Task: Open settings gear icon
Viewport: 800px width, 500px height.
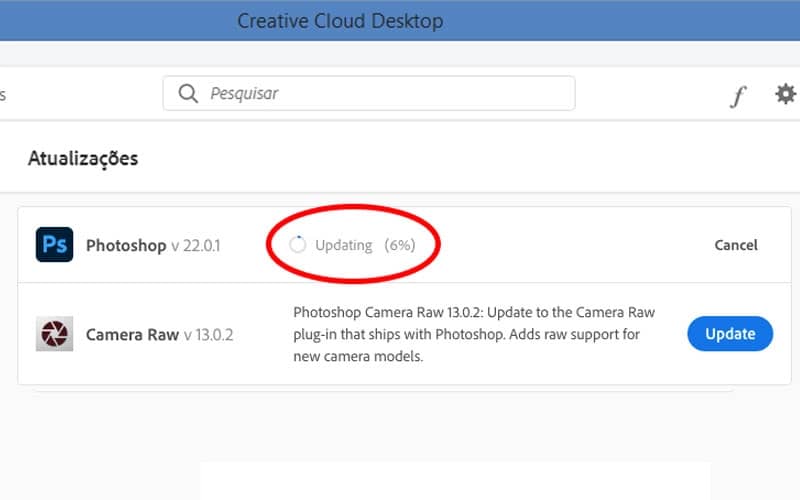Action: [786, 94]
